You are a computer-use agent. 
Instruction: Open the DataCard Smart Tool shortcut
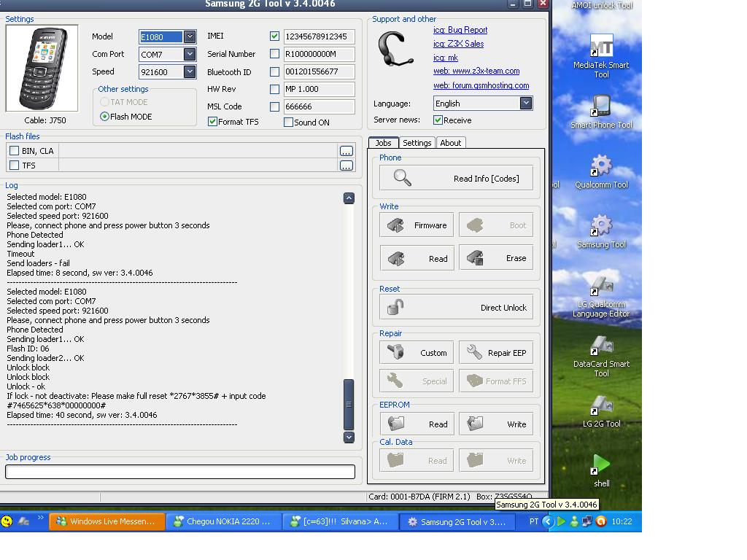tap(601, 356)
